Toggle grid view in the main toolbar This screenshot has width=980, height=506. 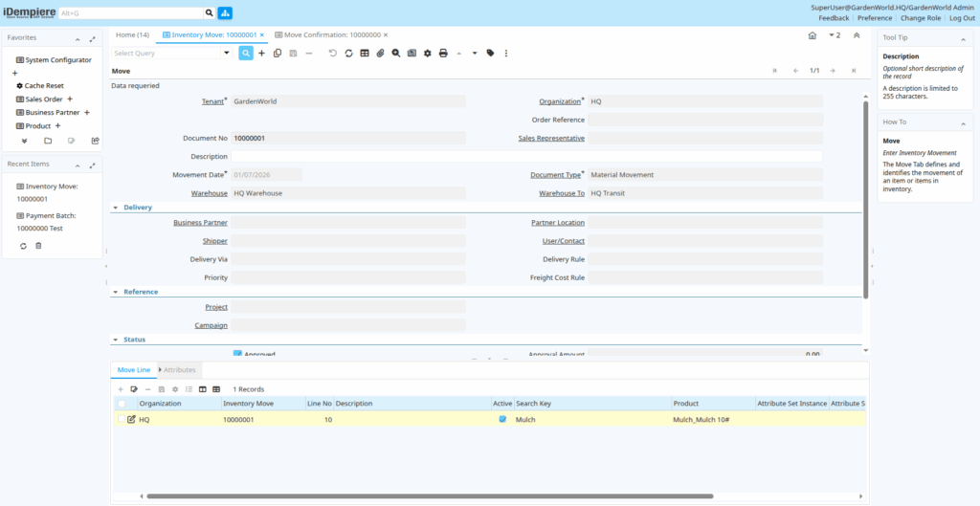pos(365,54)
